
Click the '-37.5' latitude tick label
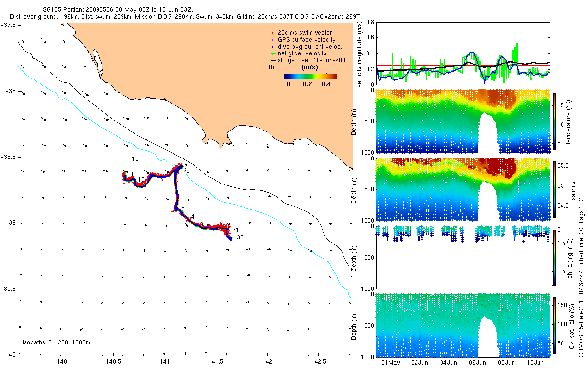[9, 25]
